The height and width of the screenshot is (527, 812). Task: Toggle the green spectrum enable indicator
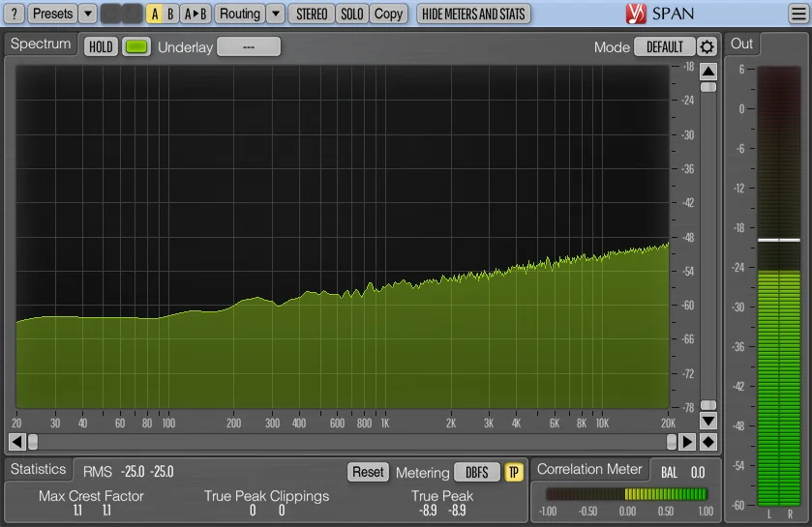click(136, 46)
